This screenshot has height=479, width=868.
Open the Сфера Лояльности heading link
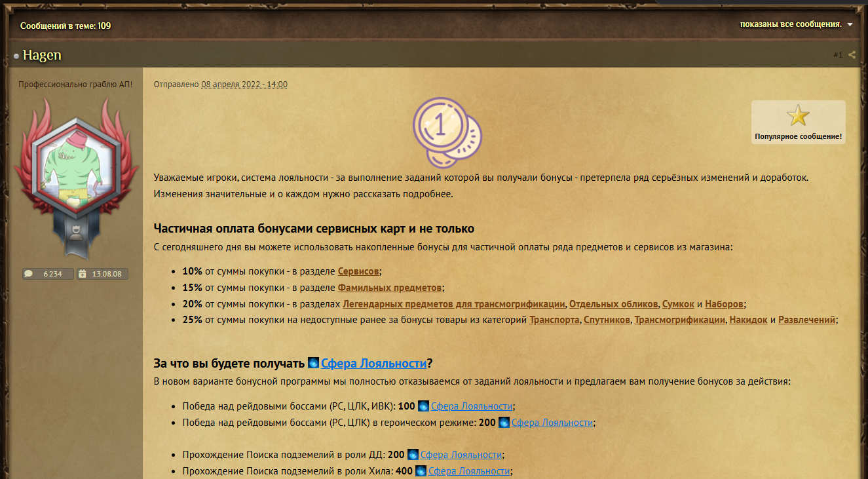tap(373, 364)
